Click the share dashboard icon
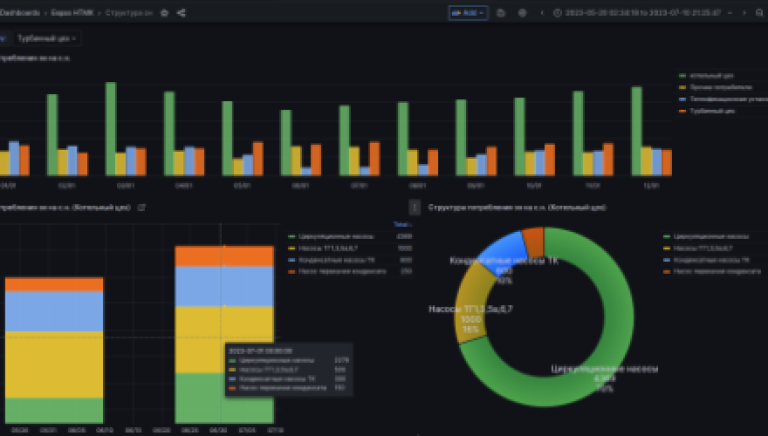 pos(181,13)
